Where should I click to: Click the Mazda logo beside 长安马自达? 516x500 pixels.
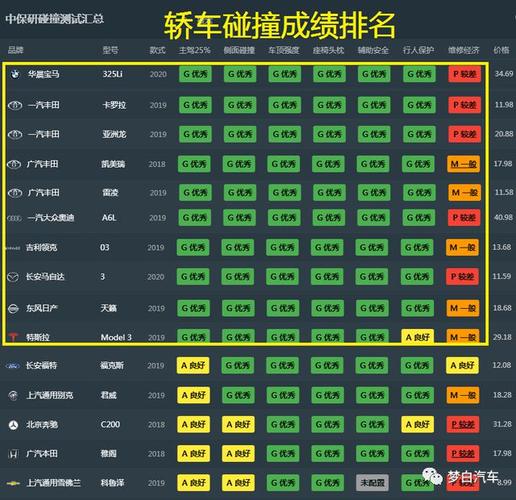(13, 277)
